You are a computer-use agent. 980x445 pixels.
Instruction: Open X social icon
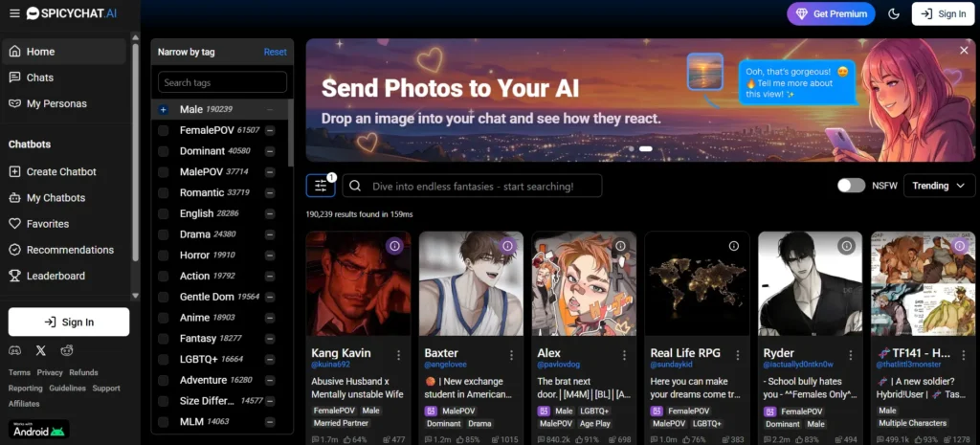40,350
